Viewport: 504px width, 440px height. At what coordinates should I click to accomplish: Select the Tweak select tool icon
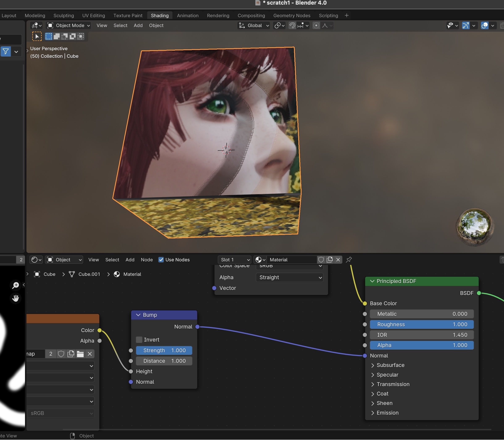pos(37,36)
